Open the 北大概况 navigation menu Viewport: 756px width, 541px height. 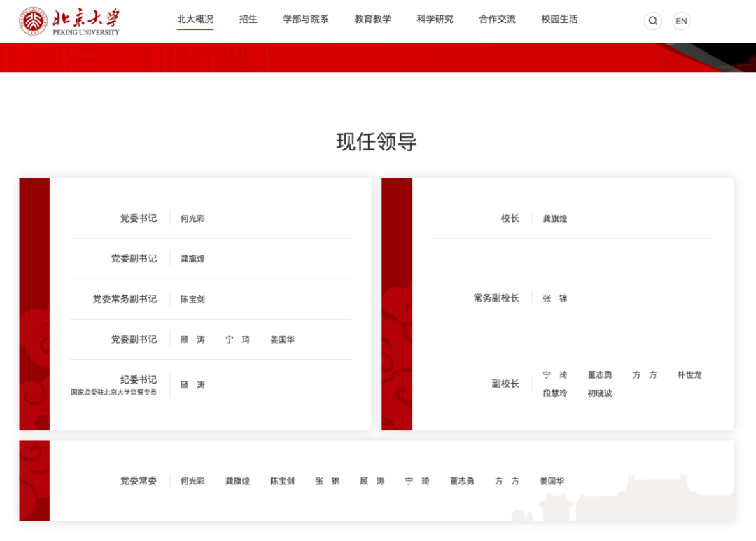[195, 19]
